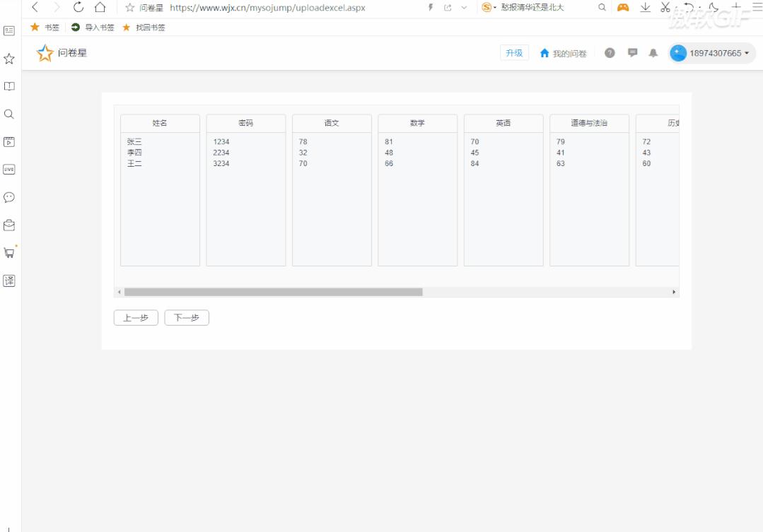This screenshot has height=532, width=763.
Task: Open the help question mark icon on 问卷星
Action: coord(610,52)
